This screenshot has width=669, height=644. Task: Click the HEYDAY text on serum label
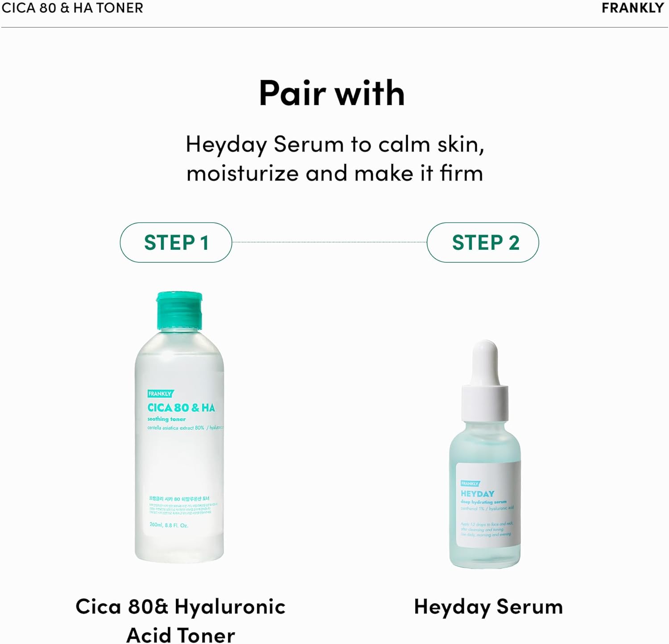click(478, 494)
